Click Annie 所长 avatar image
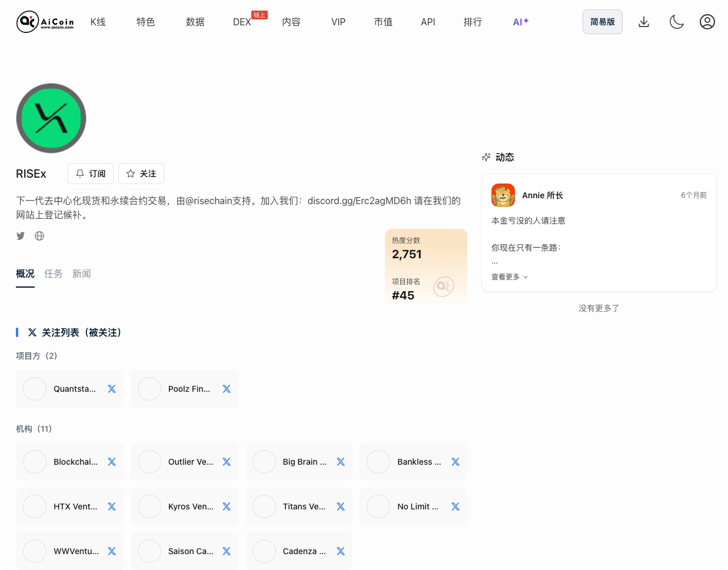The height and width of the screenshot is (570, 728). 503,195
